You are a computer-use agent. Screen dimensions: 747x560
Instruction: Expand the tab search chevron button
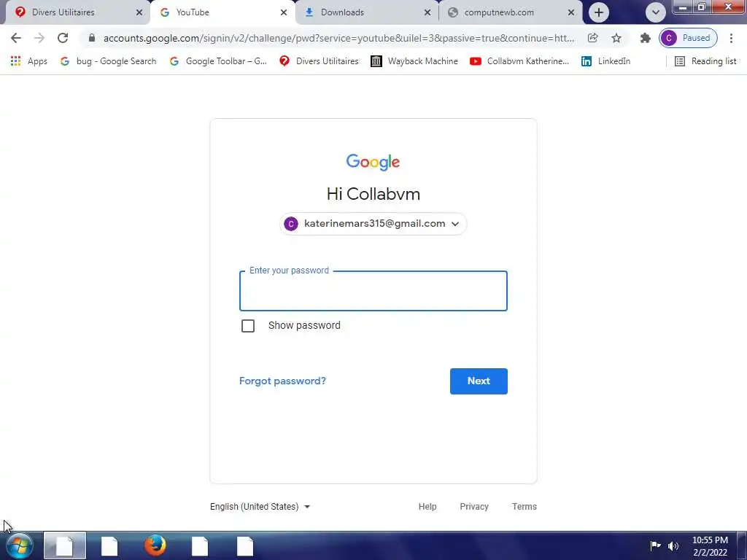tap(656, 12)
